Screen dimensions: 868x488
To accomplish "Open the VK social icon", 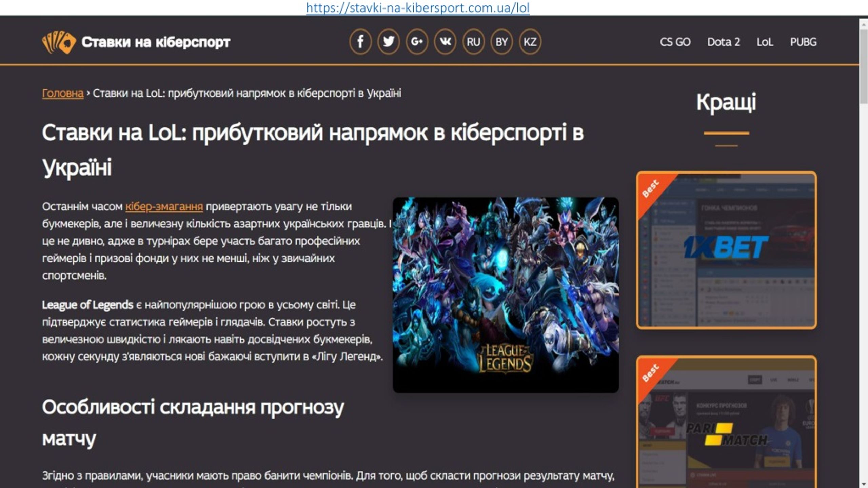I will [445, 42].
